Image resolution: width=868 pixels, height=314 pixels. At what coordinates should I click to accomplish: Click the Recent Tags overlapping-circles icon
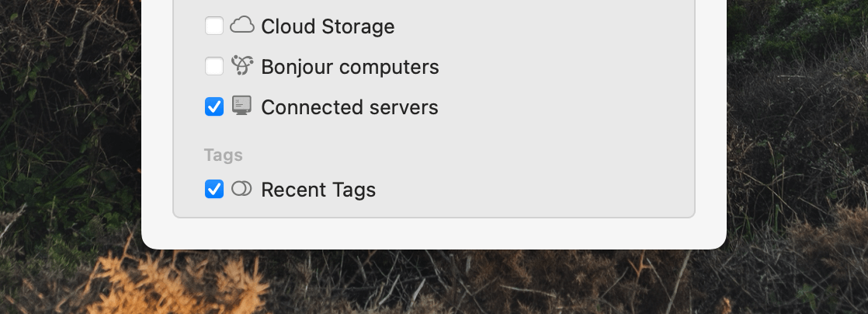click(x=241, y=188)
